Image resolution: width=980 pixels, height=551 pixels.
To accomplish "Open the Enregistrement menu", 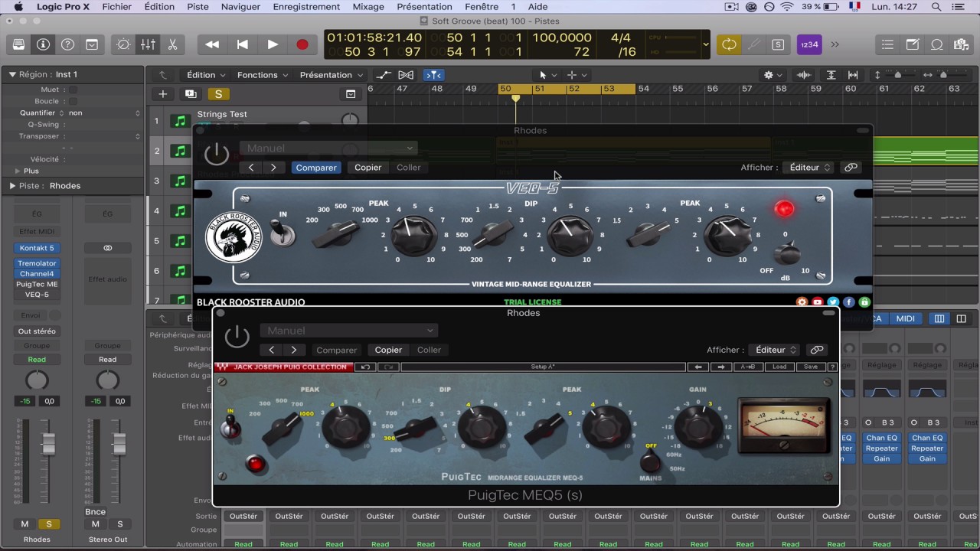I will point(306,7).
